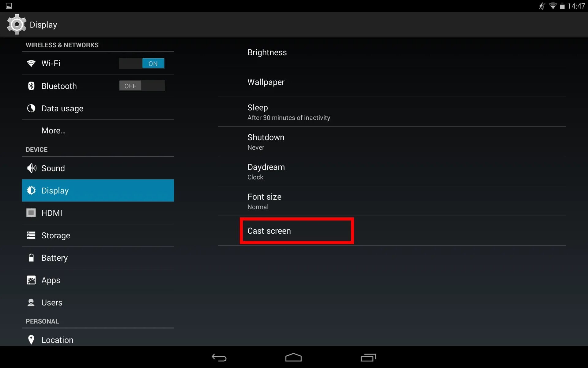Click the Battery settings icon
Image resolution: width=588 pixels, height=368 pixels.
coord(32,257)
